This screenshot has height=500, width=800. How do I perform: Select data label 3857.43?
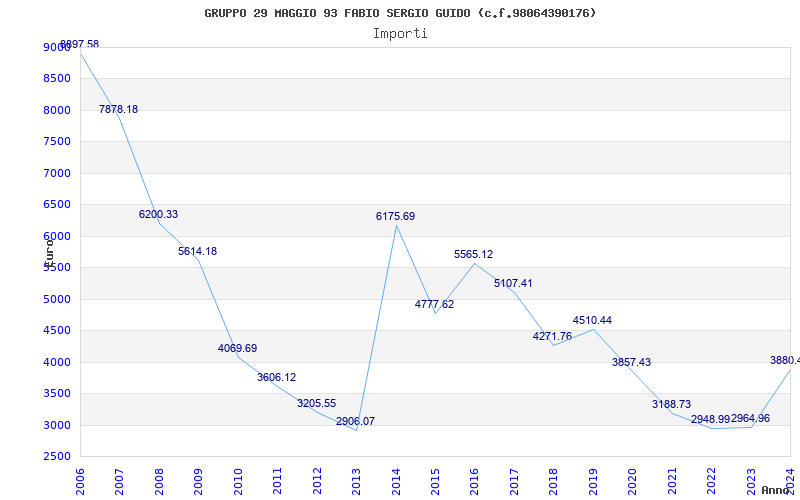(632, 362)
